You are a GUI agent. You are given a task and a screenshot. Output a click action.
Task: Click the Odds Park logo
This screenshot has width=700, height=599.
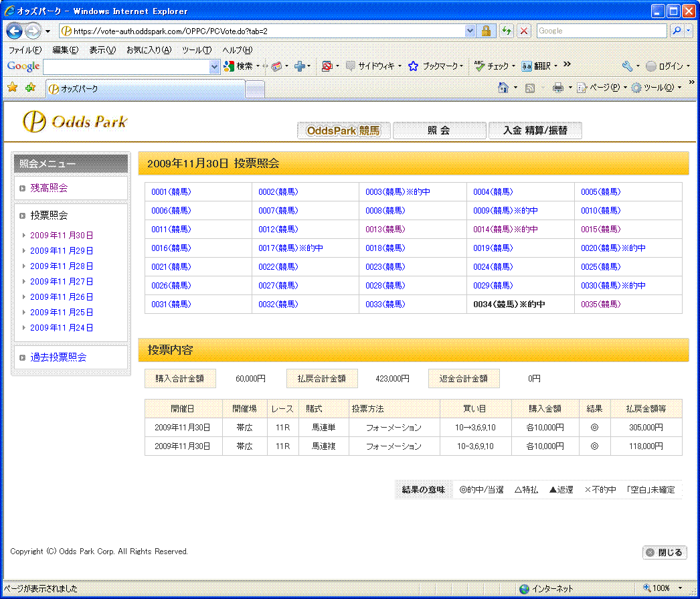click(76, 121)
